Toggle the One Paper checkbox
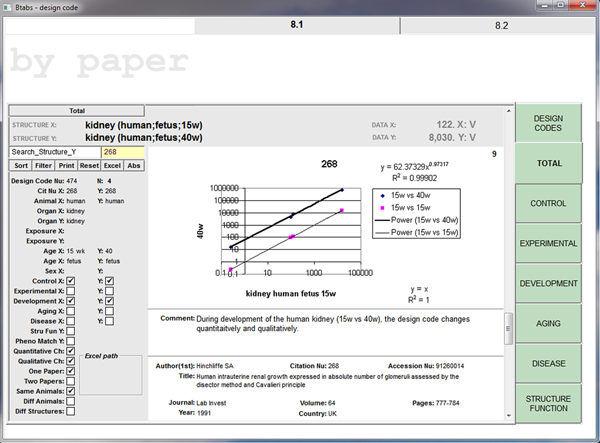The image size is (600, 443). click(70, 371)
